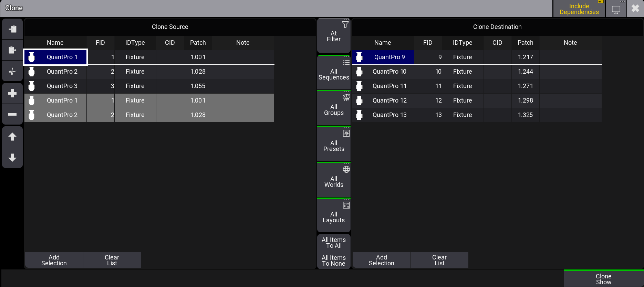This screenshot has height=287, width=644.
Task: Click patch value 1.325 in destination table
Action: (x=525, y=115)
